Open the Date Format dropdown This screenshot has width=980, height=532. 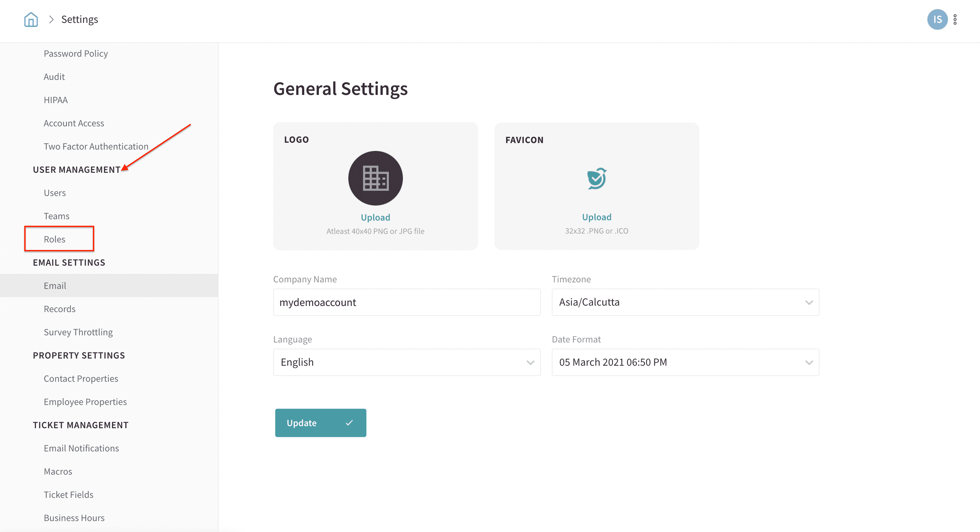685,362
